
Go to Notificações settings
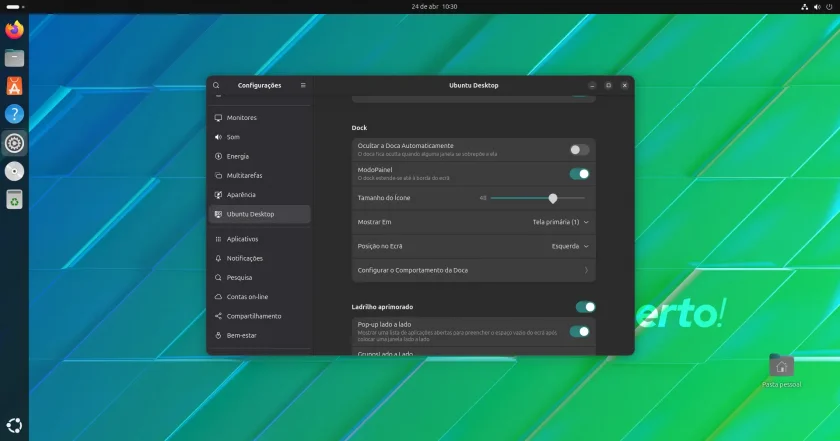[260, 258]
